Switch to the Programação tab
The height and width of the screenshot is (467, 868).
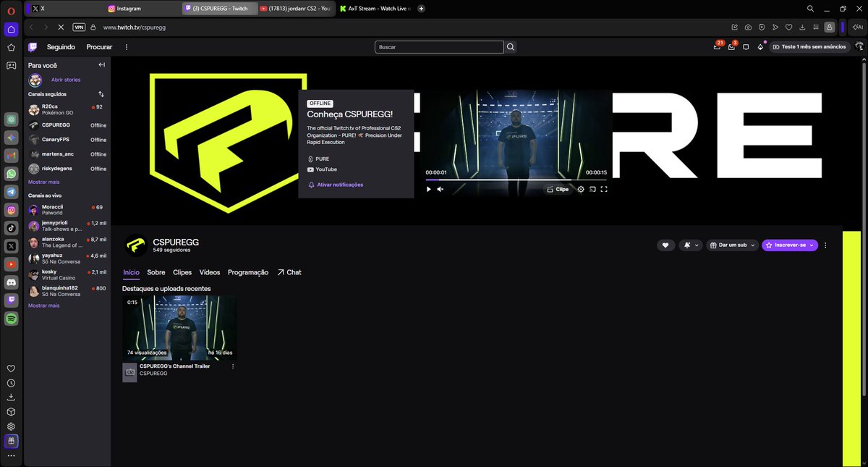point(248,272)
